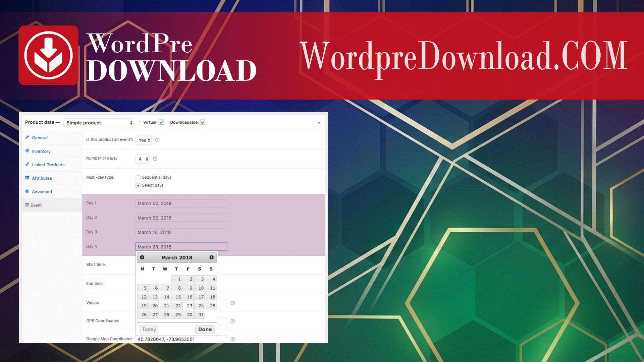Select the Sequential days radio button
644x362 pixels.
(x=138, y=178)
